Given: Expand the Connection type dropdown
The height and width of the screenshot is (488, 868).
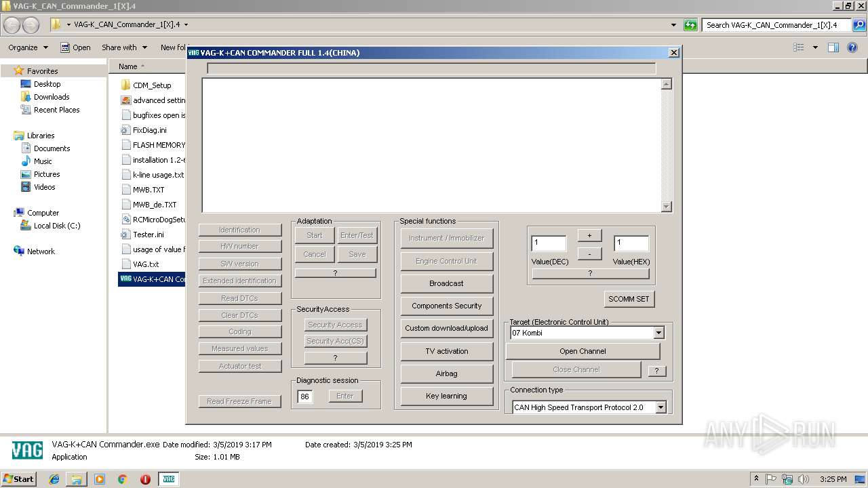Looking at the screenshot, I should pos(660,407).
